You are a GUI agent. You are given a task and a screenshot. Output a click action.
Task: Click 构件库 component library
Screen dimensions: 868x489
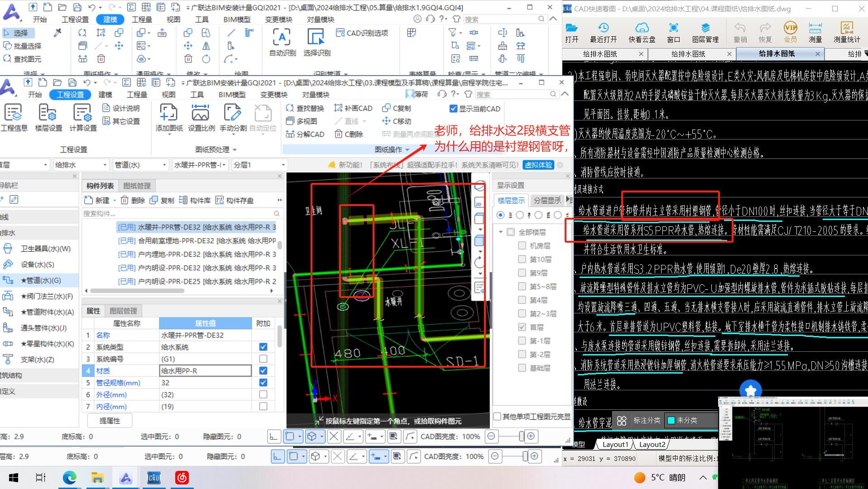click(x=195, y=200)
